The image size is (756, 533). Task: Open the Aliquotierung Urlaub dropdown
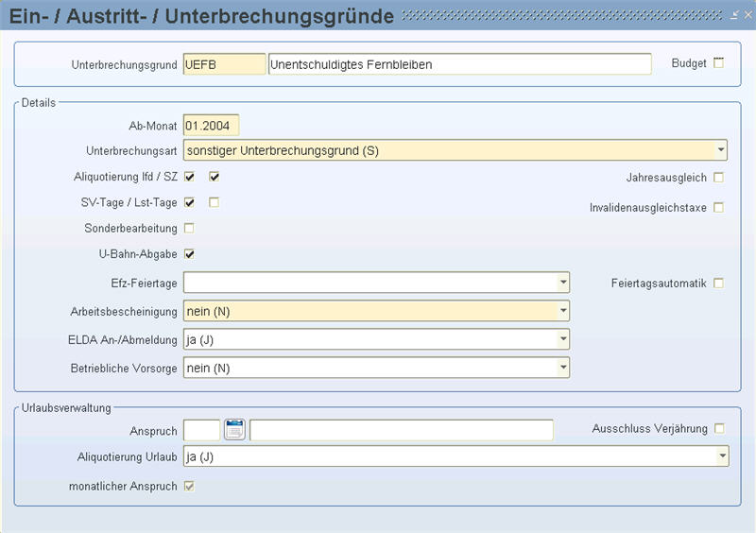click(722, 457)
